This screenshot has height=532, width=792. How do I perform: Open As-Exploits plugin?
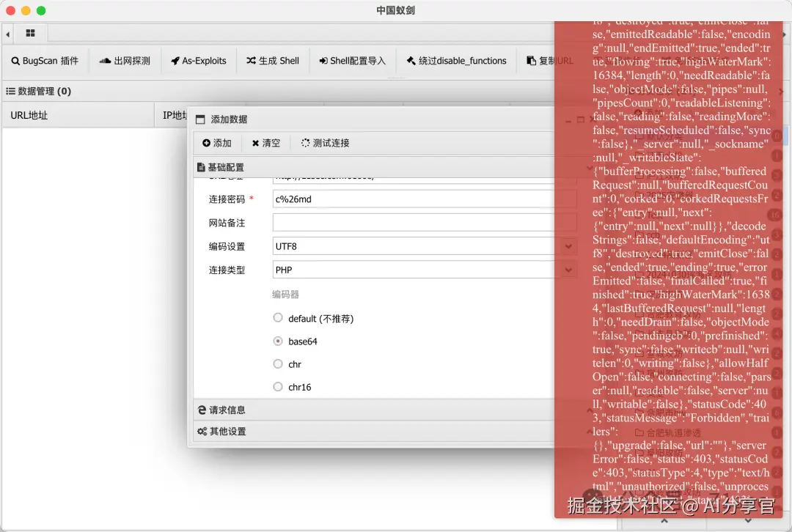(198, 61)
